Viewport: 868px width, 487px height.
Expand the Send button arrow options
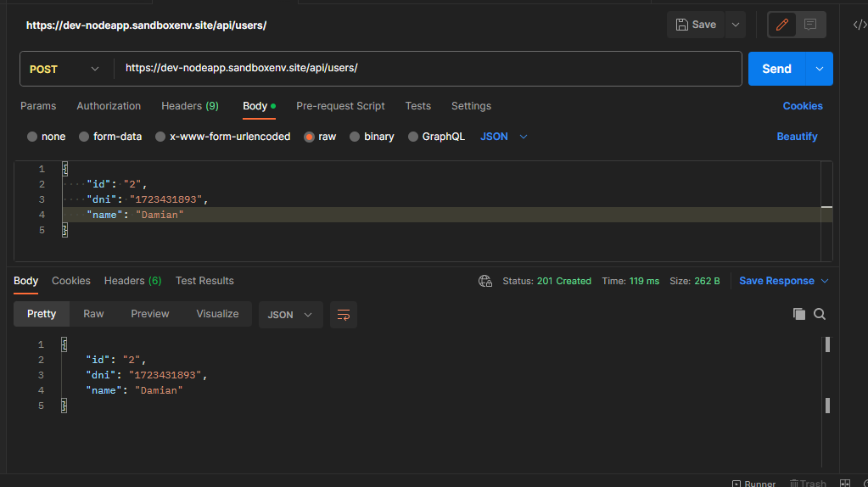820,69
